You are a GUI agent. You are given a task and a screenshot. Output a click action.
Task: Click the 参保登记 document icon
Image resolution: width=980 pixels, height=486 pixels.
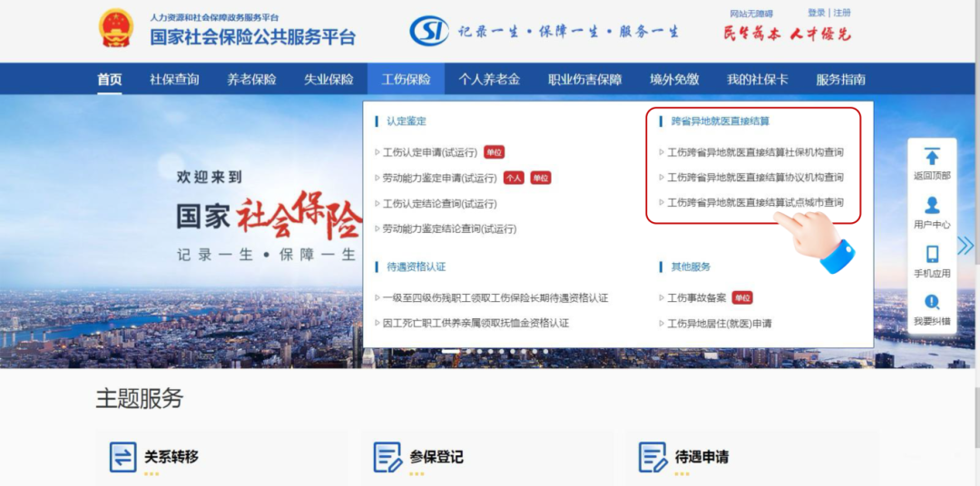387,457
